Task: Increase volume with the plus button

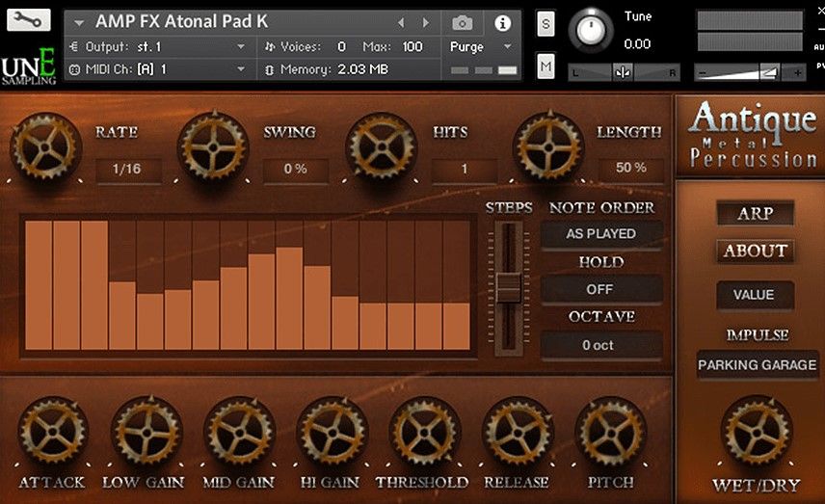Action: click(798, 72)
